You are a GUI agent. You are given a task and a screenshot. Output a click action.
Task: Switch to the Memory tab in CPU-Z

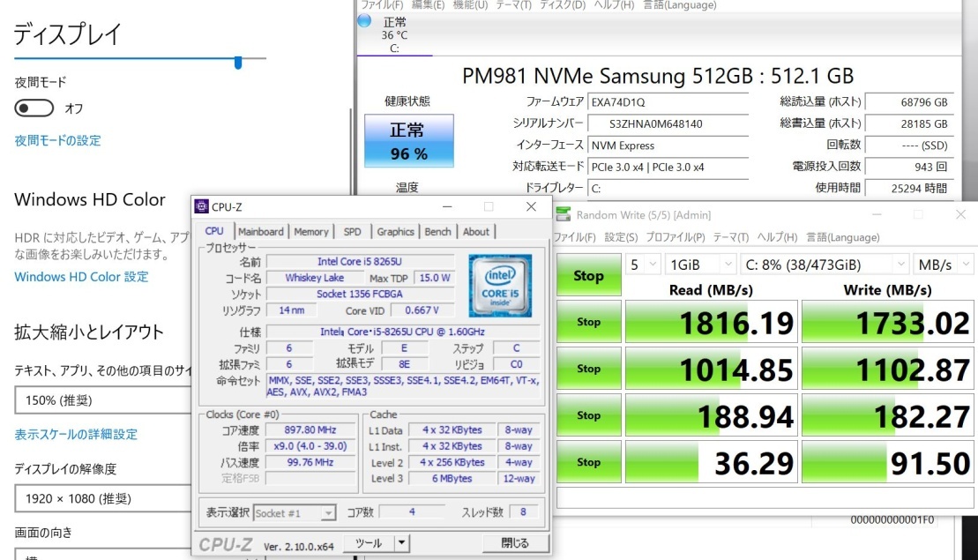click(x=310, y=231)
